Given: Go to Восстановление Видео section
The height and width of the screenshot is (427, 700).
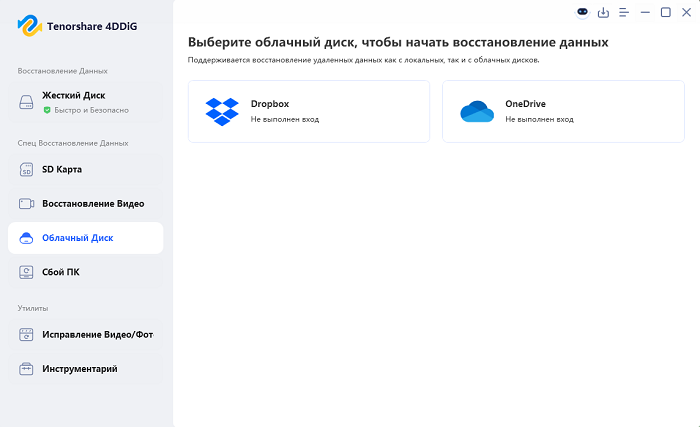Looking at the screenshot, I should click(x=85, y=204).
